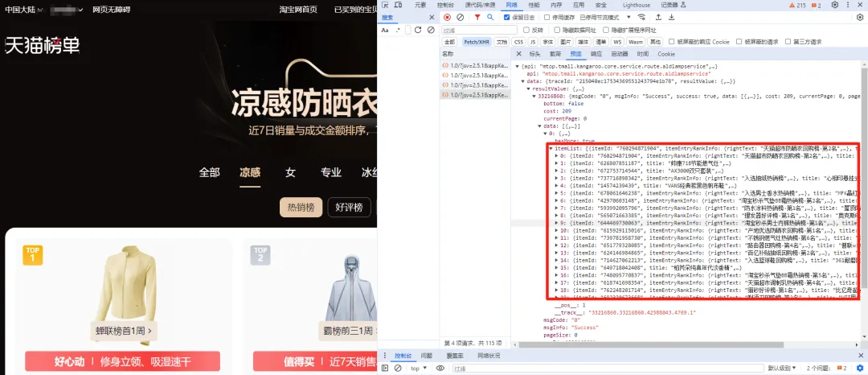Viewport: 868px width, 375px height.
Task: Expand item 4 with itemId 14574239439
Action: [x=556, y=186]
